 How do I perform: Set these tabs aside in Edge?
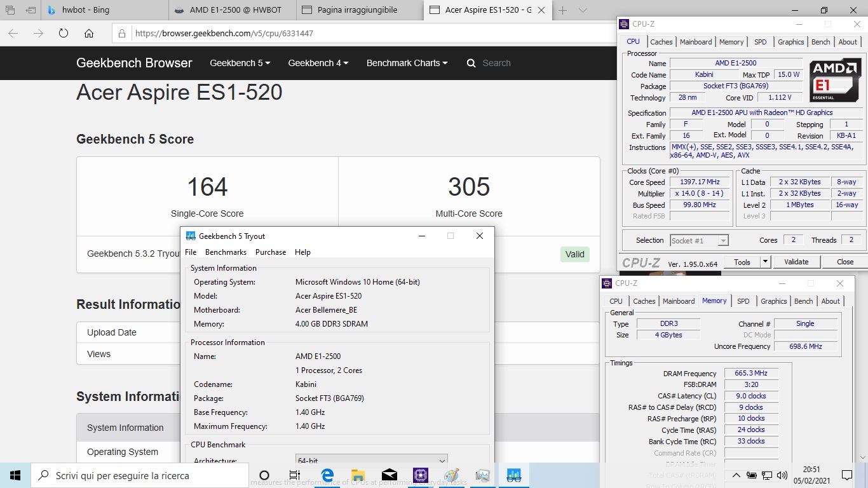[x=31, y=10]
